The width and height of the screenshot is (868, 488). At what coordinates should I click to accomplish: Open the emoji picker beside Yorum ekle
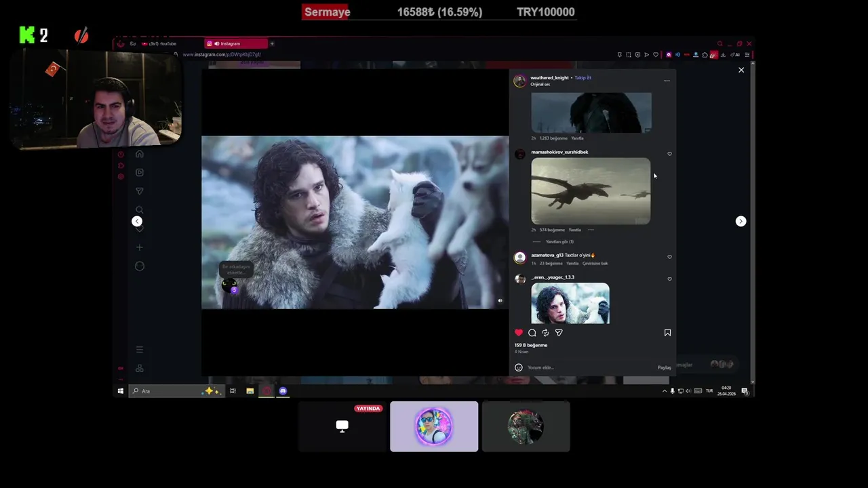point(519,367)
